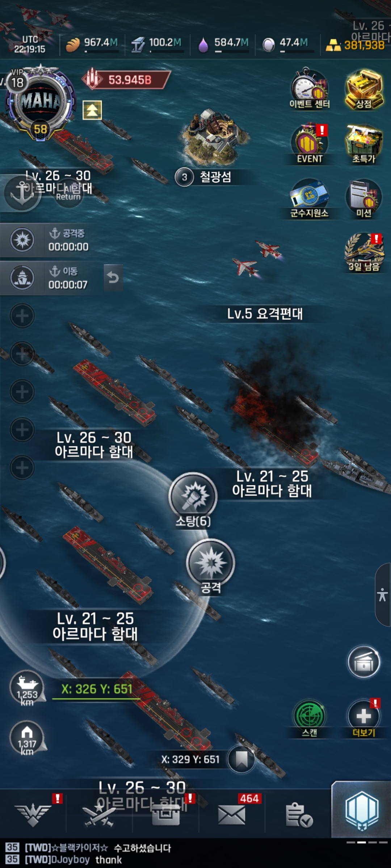This screenshot has height=868, width=391.
Task: Tap the accessibility figure side handle
Action: pyautogui.click(x=383, y=595)
